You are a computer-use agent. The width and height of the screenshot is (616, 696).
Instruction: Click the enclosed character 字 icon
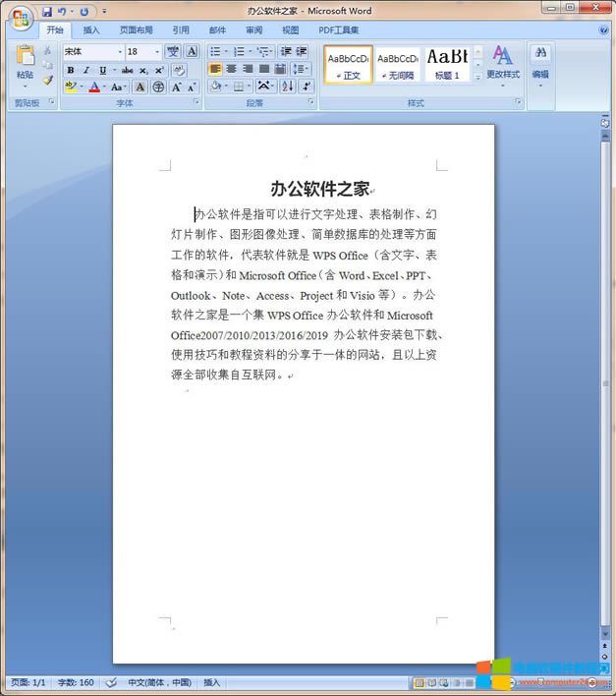point(158,87)
